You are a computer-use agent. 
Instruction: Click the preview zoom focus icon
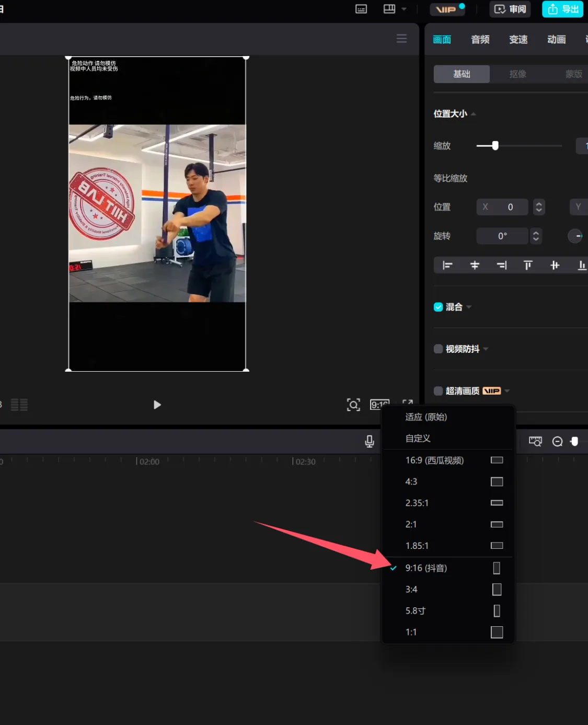[x=354, y=405]
